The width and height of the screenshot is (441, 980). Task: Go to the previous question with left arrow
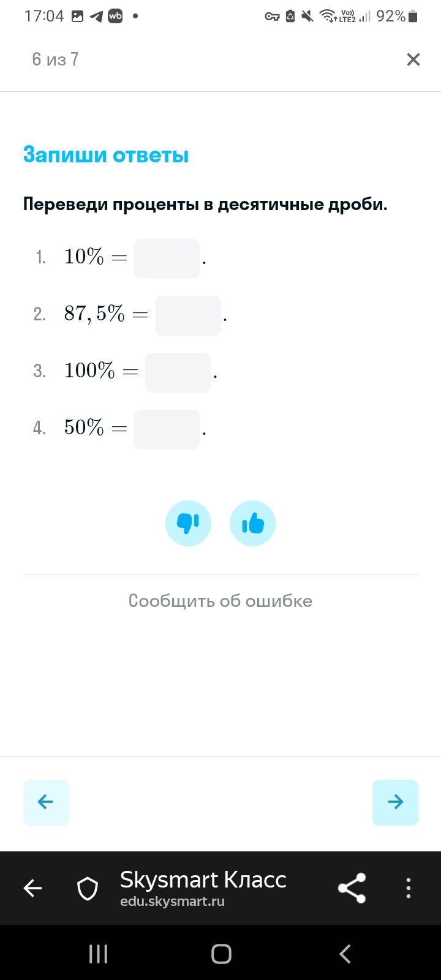[46, 802]
